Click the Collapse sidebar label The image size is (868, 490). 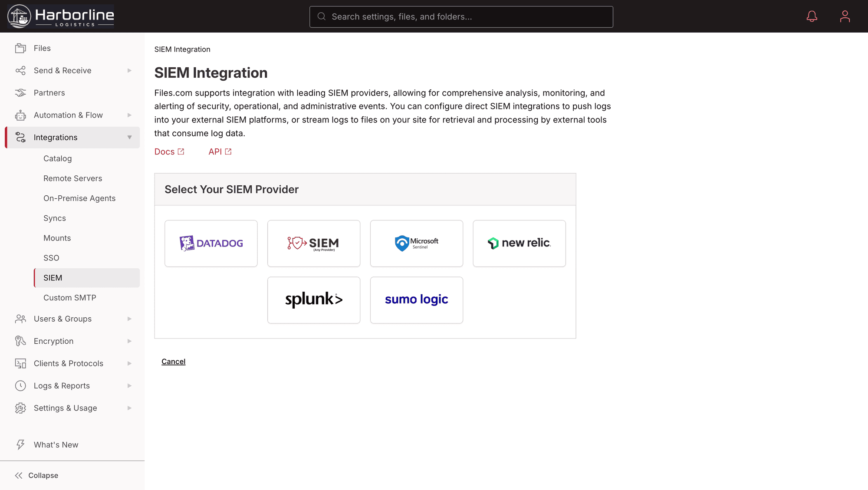(x=43, y=476)
